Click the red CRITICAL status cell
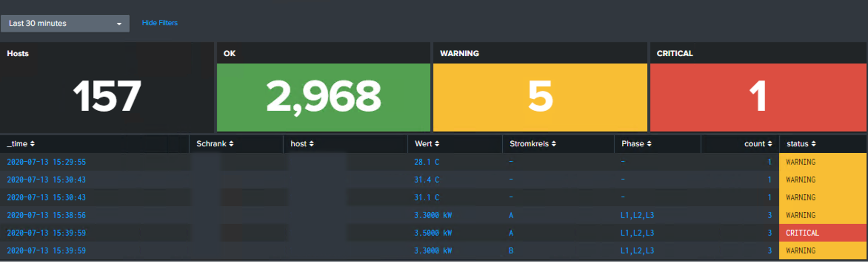 click(802, 233)
